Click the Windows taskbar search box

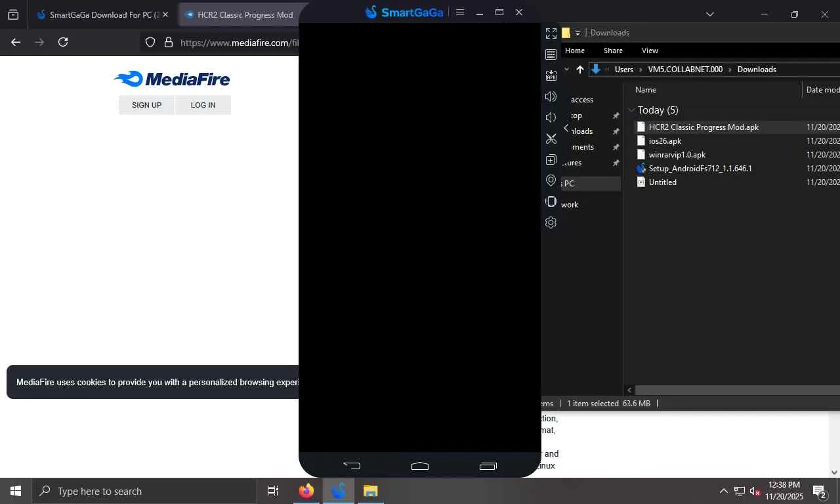coord(144,491)
